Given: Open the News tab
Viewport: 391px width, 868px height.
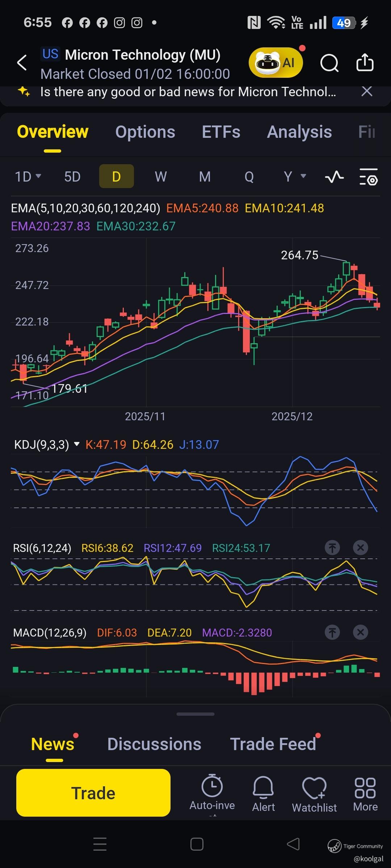Looking at the screenshot, I should [53, 744].
